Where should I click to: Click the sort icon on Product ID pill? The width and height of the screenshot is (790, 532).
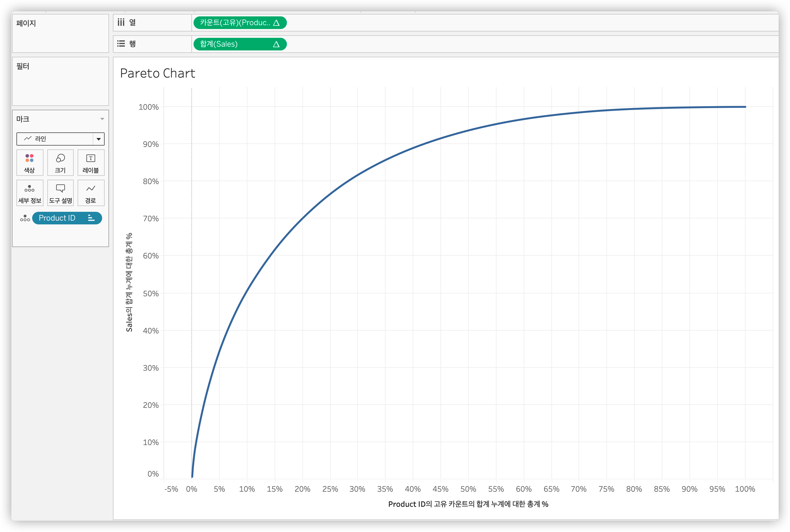[x=91, y=218]
